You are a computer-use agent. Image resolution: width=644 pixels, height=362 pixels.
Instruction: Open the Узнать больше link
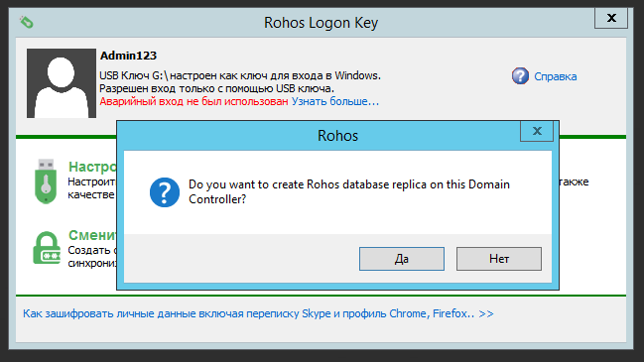click(335, 101)
